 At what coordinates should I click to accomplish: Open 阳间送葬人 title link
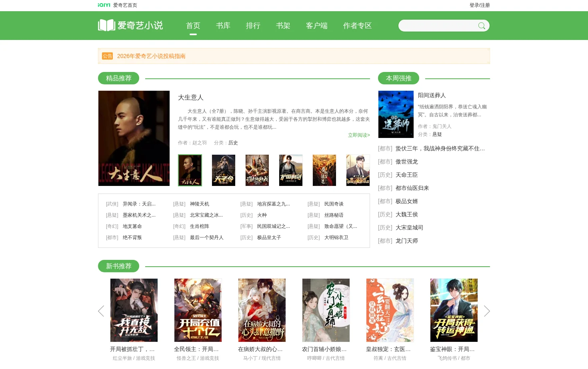click(x=432, y=95)
